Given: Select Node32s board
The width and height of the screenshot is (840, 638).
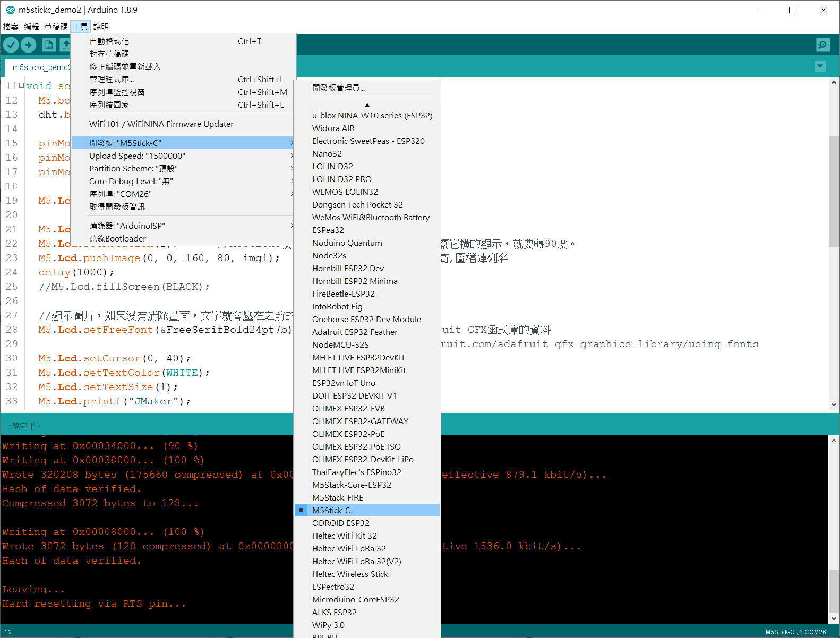Looking at the screenshot, I should (x=367, y=255).
